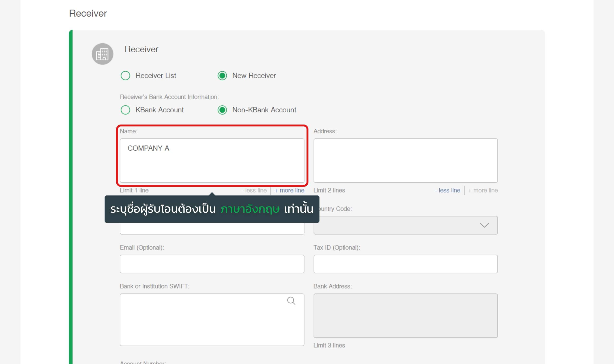This screenshot has width=614, height=364.
Task: Choose the Non-KBank Account radio button
Action: 222,110
